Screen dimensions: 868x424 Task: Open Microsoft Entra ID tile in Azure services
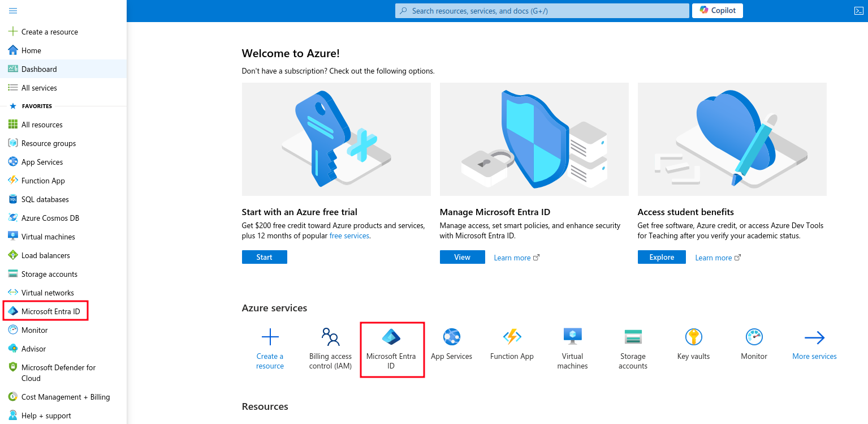391,349
